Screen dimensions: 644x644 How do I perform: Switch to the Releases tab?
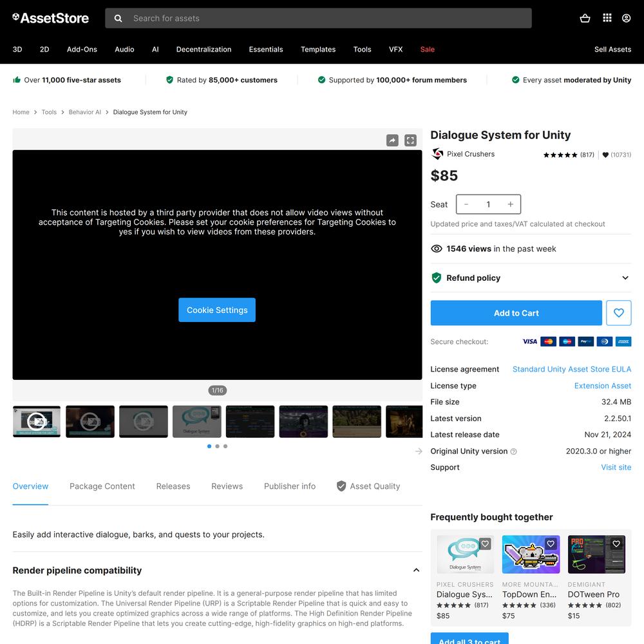pyautogui.click(x=173, y=486)
